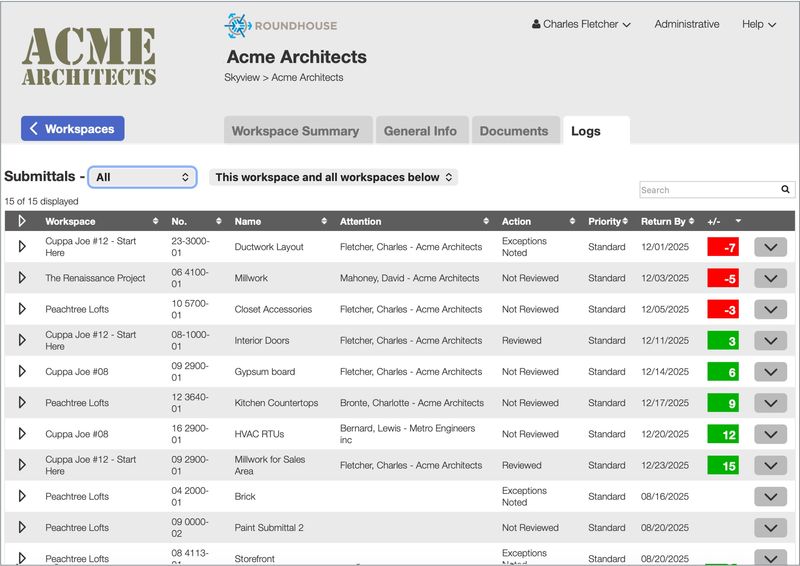Select the Logs tab
Image resolution: width=800 pixels, height=566 pixels.
596,131
